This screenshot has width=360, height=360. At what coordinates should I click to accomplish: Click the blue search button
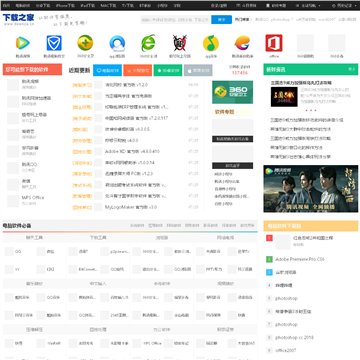click(x=222, y=20)
